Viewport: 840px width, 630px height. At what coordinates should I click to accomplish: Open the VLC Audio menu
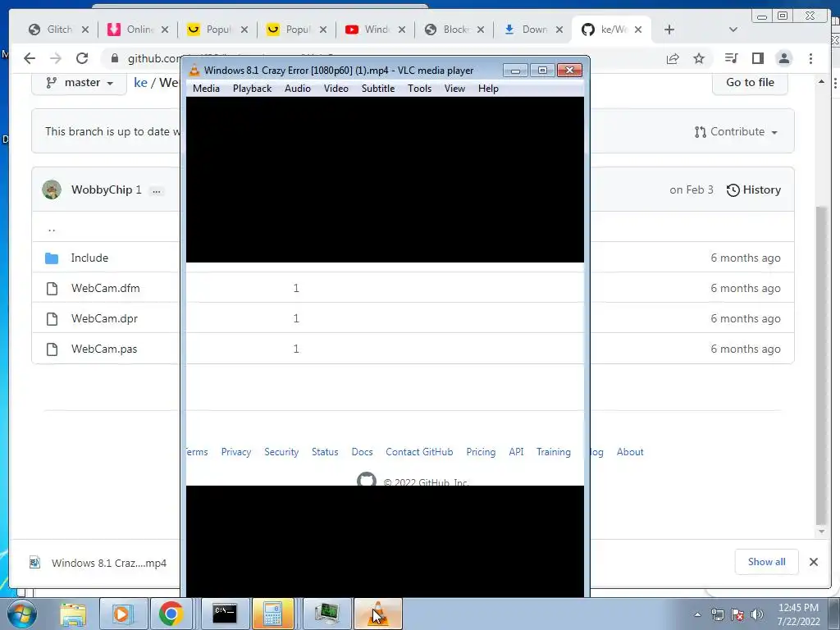point(297,89)
